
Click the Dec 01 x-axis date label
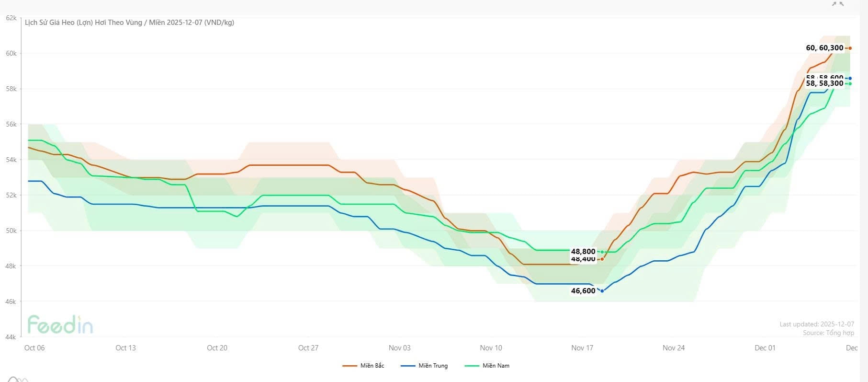[x=765, y=348]
